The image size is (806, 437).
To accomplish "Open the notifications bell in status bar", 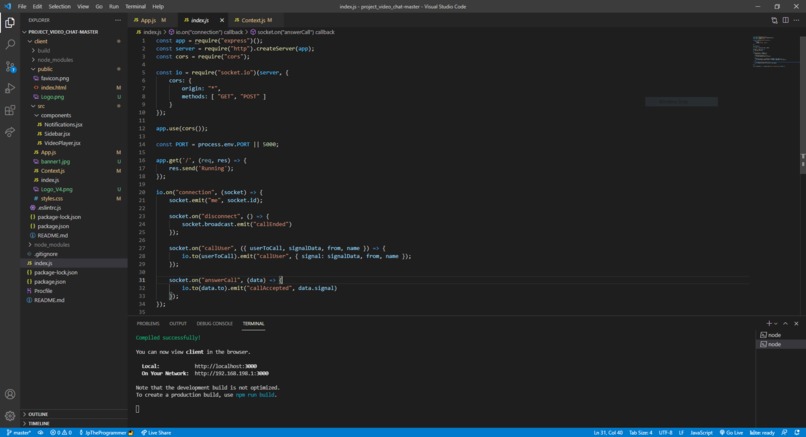I will point(797,432).
